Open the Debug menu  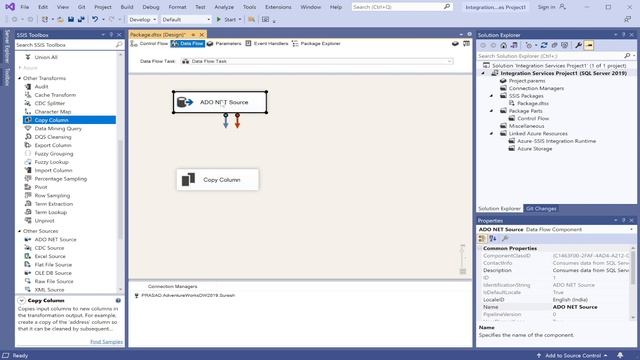point(151,7)
